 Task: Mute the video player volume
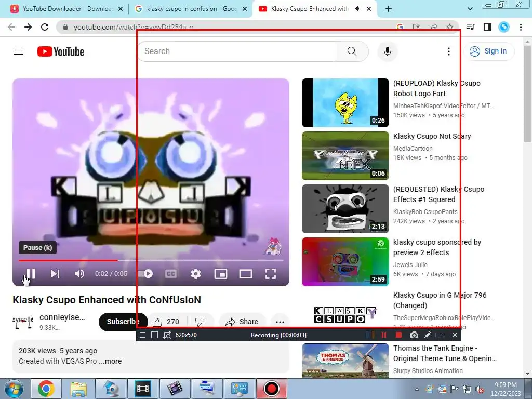coord(79,274)
